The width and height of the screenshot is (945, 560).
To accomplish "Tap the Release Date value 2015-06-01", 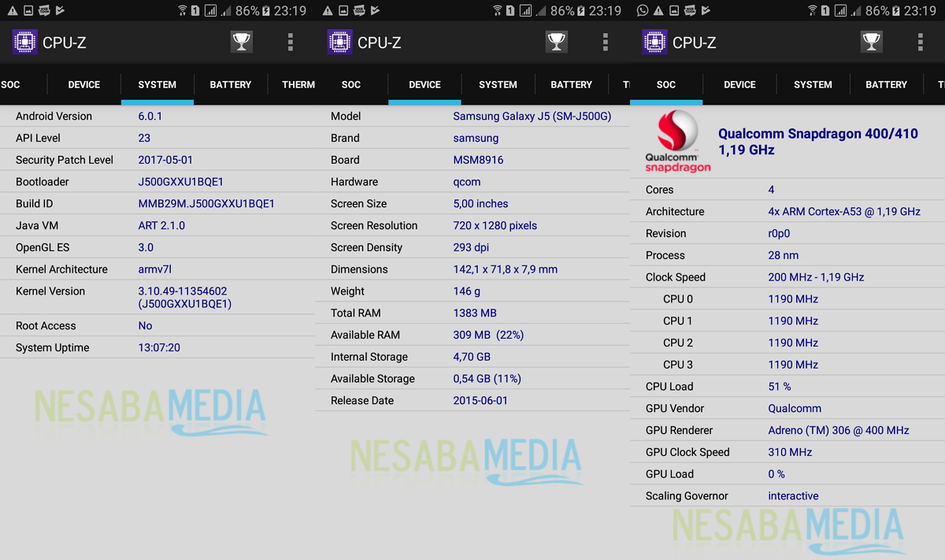I will pyautogui.click(x=480, y=400).
